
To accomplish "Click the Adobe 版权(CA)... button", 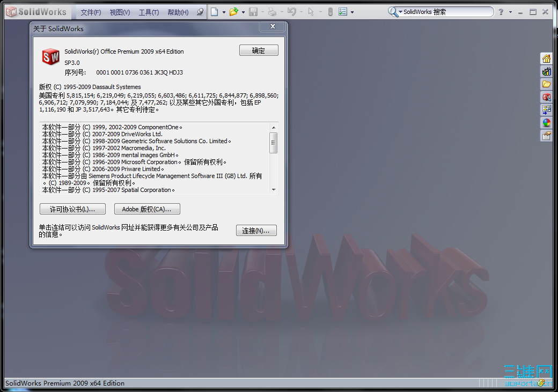I will click(x=147, y=209).
